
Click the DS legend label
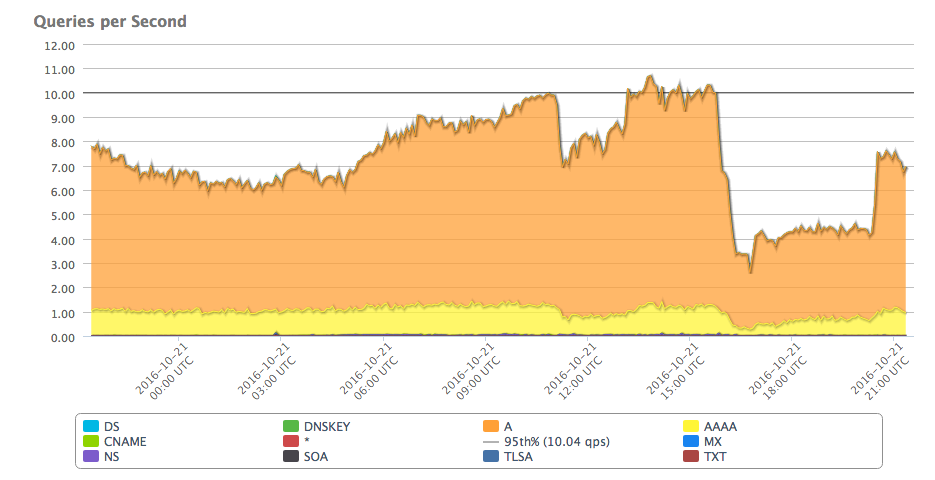click(x=112, y=427)
